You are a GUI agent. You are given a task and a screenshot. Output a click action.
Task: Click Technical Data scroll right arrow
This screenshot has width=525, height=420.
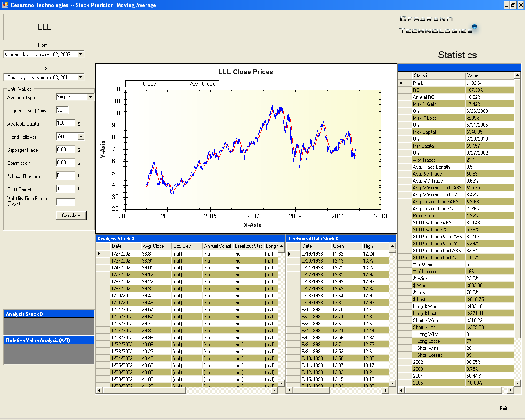tap(386, 390)
